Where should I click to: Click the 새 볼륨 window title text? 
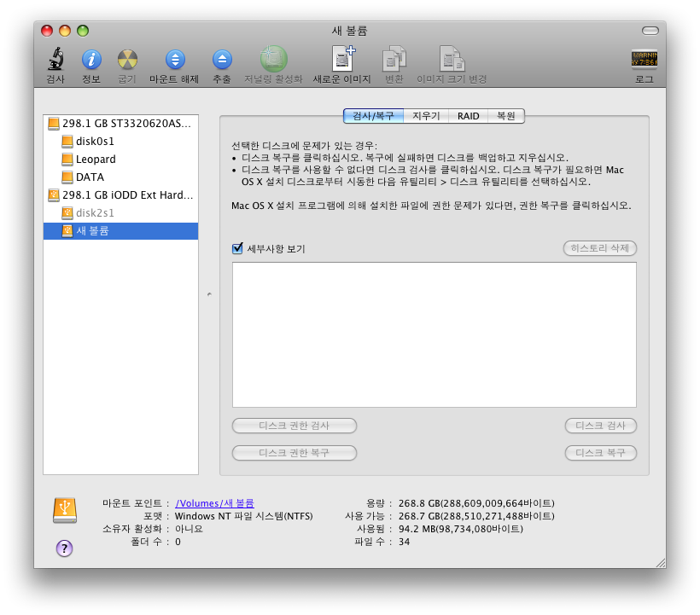tap(349, 31)
